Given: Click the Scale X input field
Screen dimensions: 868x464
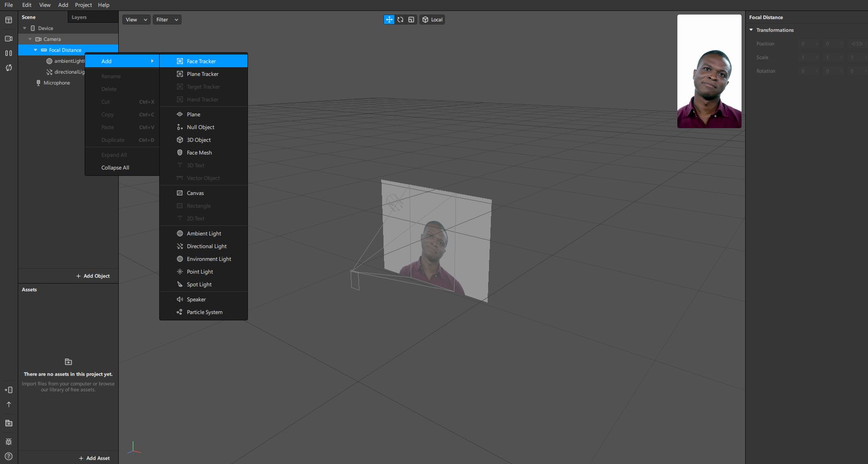Looking at the screenshot, I should point(809,57).
